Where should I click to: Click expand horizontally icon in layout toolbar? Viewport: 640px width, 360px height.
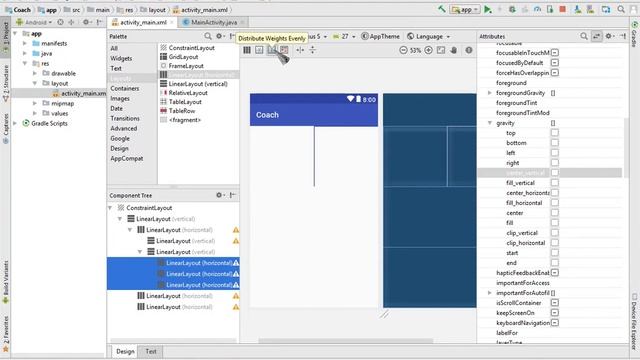300,50
